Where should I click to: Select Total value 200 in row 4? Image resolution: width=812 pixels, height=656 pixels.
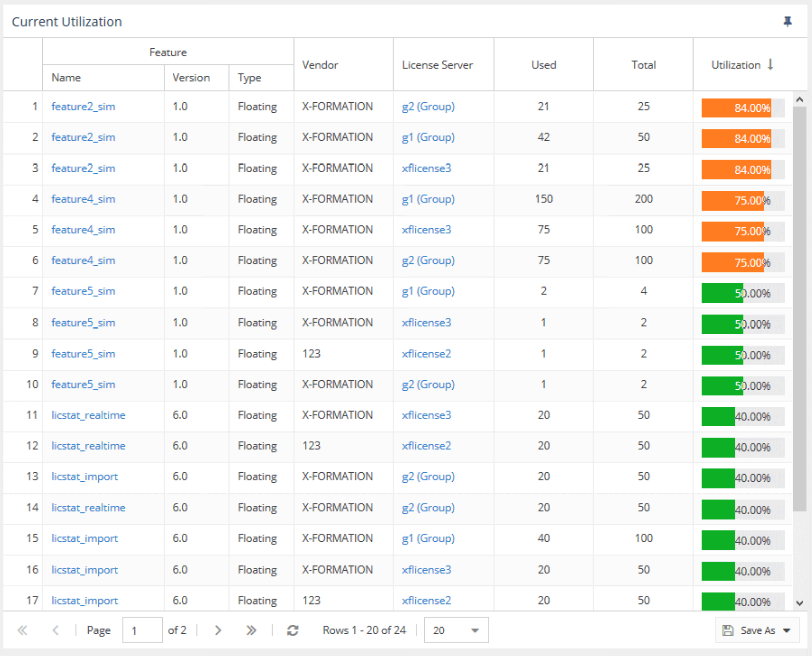(644, 199)
